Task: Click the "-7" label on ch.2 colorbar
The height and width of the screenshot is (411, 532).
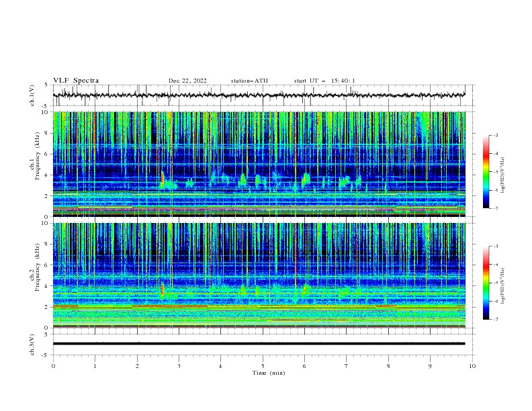Action: 496,319
